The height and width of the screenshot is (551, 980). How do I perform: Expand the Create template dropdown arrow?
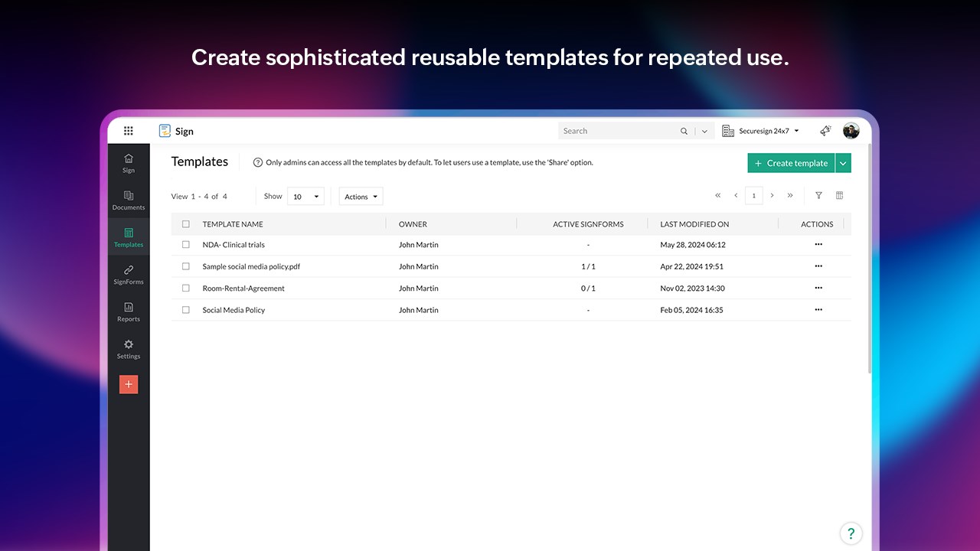click(x=843, y=163)
